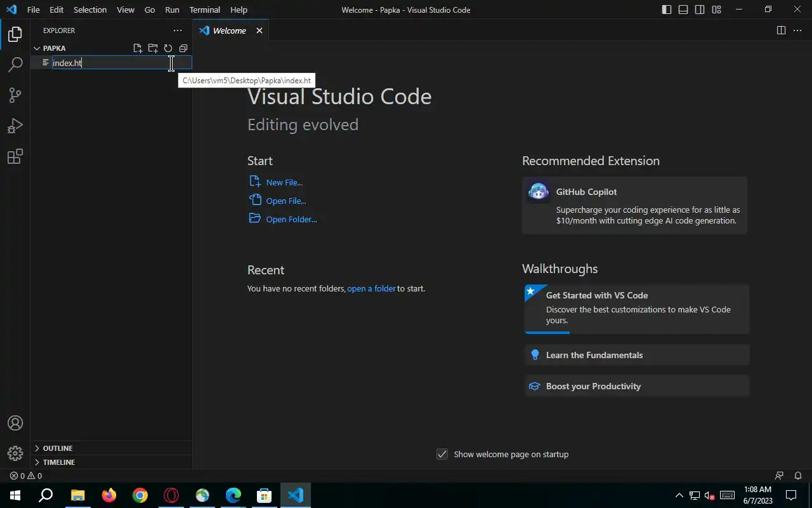
Task: Click the index.ht file name input field
Action: click(x=121, y=63)
